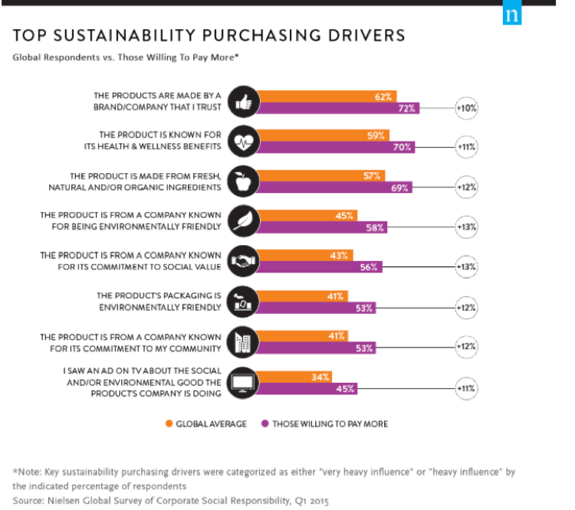Image resolution: width=575 pixels, height=510 pixels.
Task: Click the recycling packaging icon
Action: pos(243,301)
